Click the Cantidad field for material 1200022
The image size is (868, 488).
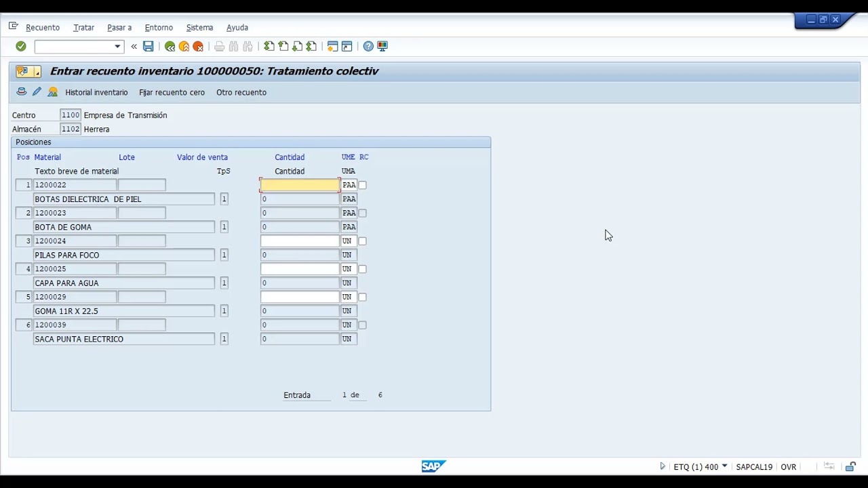(x=300, y=185)
